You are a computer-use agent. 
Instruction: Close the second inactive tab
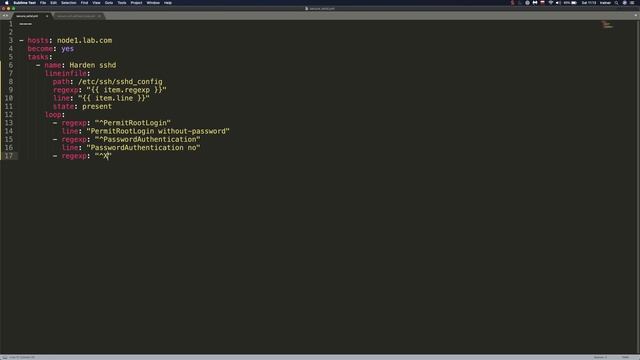click(x=99, y=16)
